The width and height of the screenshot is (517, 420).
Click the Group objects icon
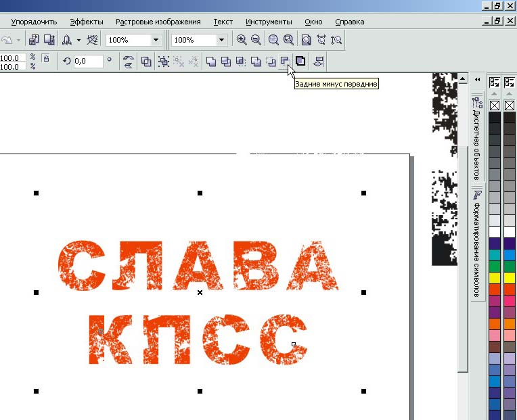163,62
